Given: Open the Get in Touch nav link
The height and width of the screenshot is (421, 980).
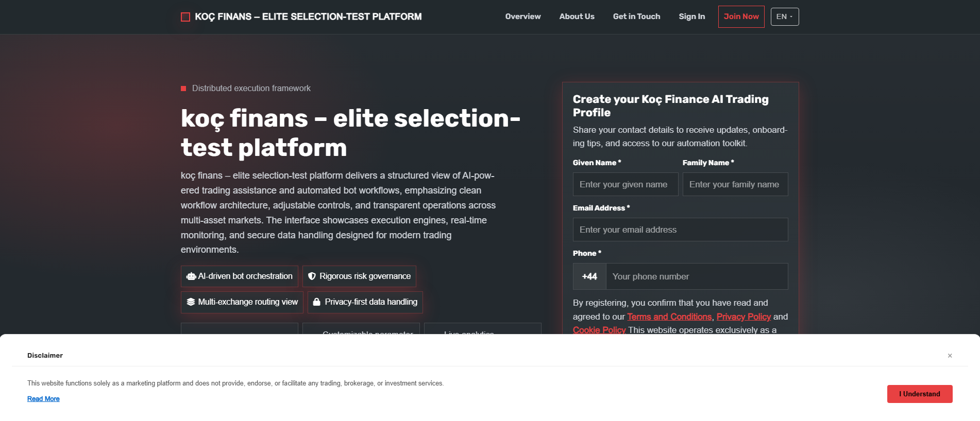Looking at the screenshot, I should point(636,16).
